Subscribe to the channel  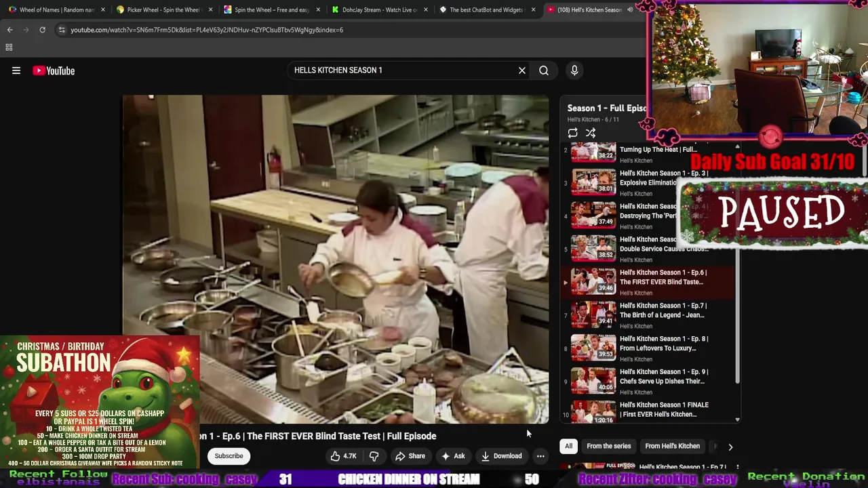[x=229, y=456]
